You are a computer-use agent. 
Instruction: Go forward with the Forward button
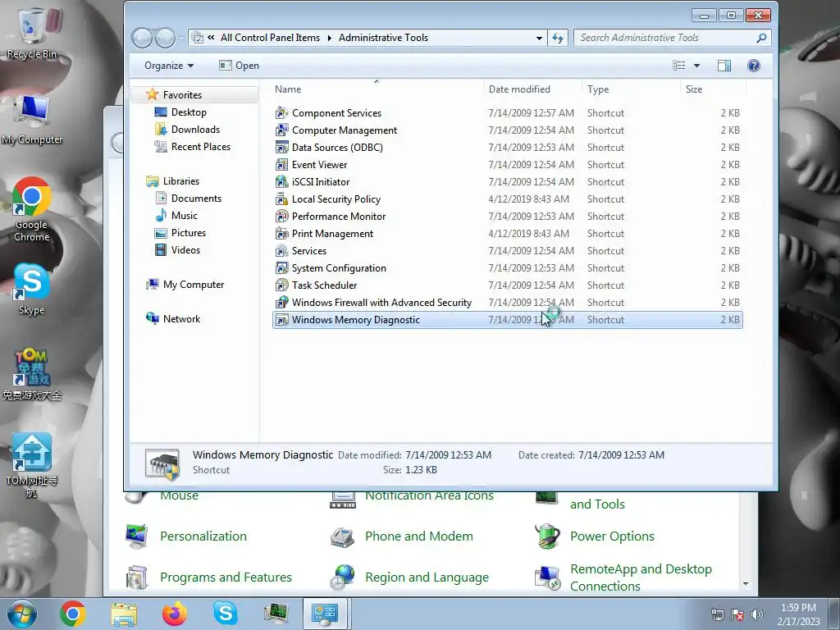coord(165,38)
